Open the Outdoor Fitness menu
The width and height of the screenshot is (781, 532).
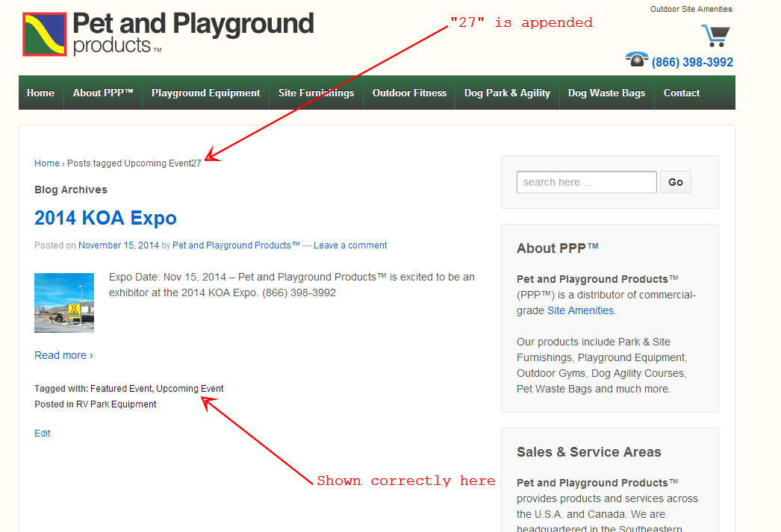409,93
